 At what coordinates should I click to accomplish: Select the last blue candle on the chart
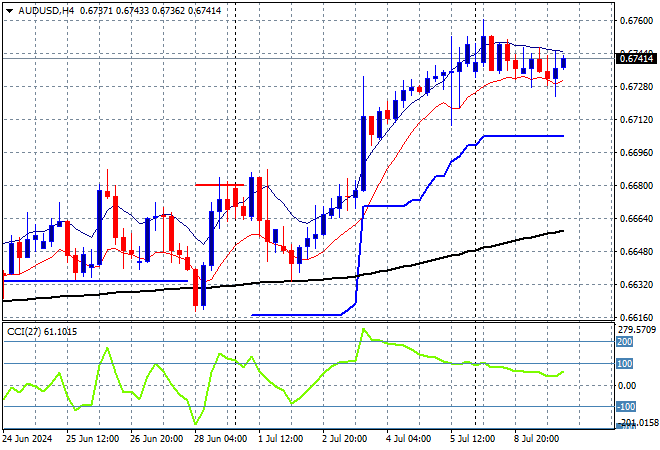(x=564, y=62)
